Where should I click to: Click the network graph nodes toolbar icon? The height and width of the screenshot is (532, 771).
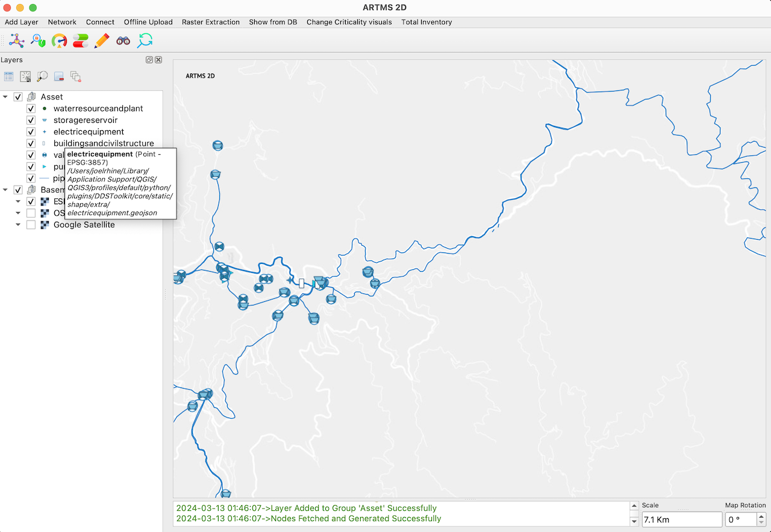(x=16, y=41)
